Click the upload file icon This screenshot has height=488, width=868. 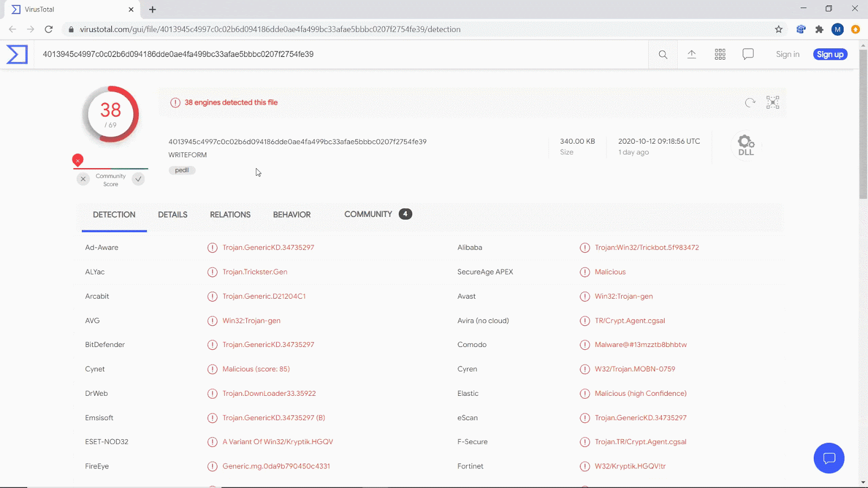pyautogui.click(x=692, y=54)
